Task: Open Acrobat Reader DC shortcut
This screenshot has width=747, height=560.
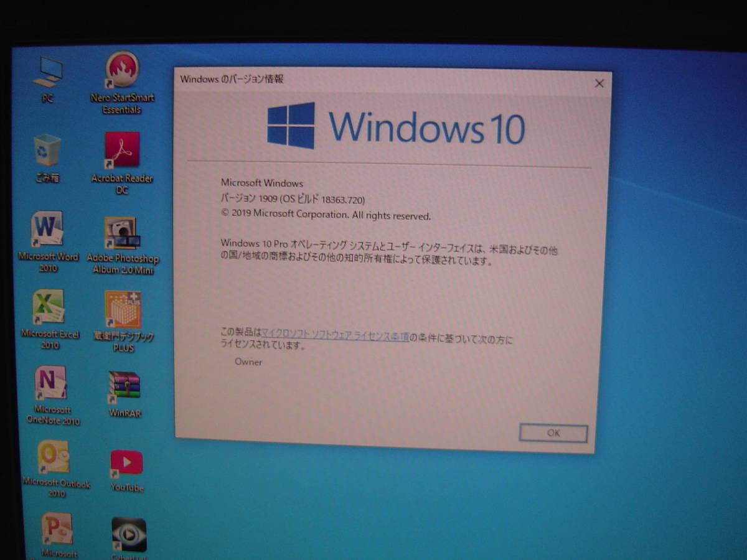Action: [122, 163]
